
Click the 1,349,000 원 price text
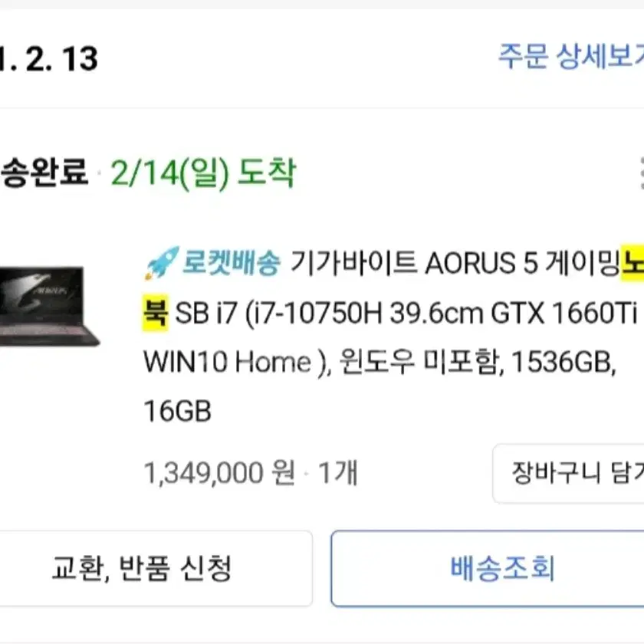click(220, 473)
